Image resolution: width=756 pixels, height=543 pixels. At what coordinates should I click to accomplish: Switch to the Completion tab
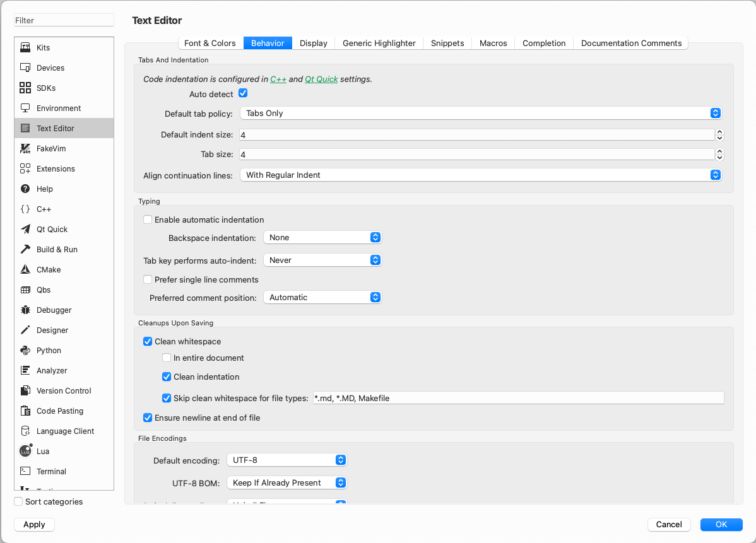pos(544,44)
